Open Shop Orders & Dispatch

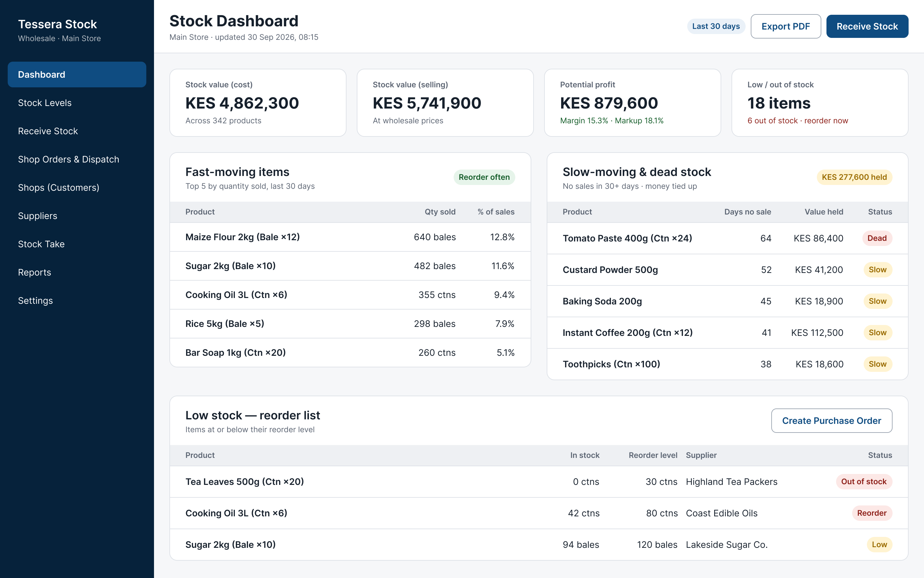pyautogui.click(x=77, y=159)
